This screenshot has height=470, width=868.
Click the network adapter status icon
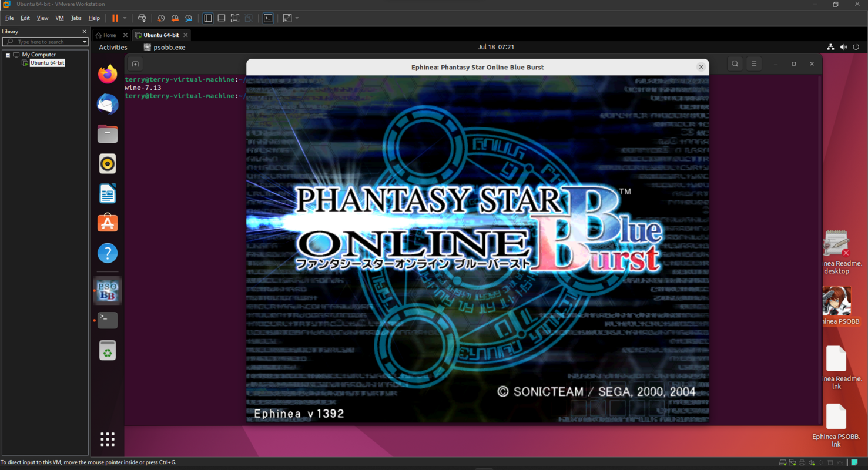[793, 463]
